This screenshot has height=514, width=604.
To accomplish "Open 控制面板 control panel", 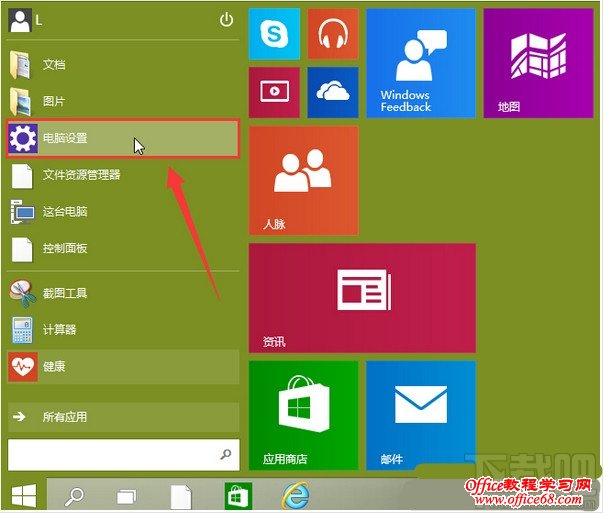I will point(123,249).
